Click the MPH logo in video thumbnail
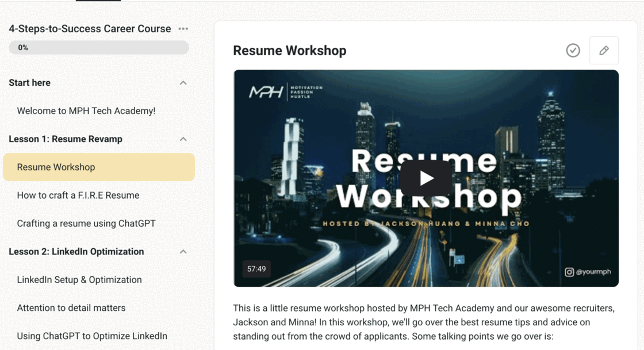This screenshot has height=350, width=644. pos(265,92)
